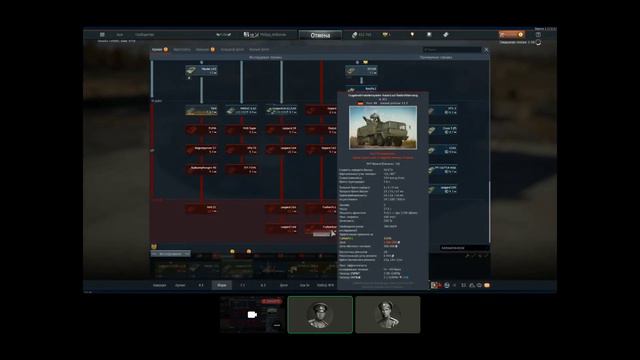
Task: Open the screen-share thumbnail with camera icon
Action: pyautogui.click(x=252, y=315)
